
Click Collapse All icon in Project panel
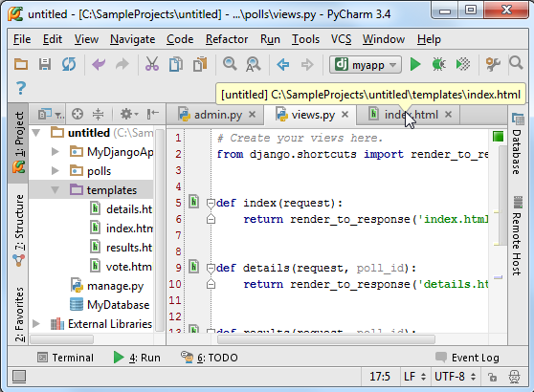[x=98, y=114]
